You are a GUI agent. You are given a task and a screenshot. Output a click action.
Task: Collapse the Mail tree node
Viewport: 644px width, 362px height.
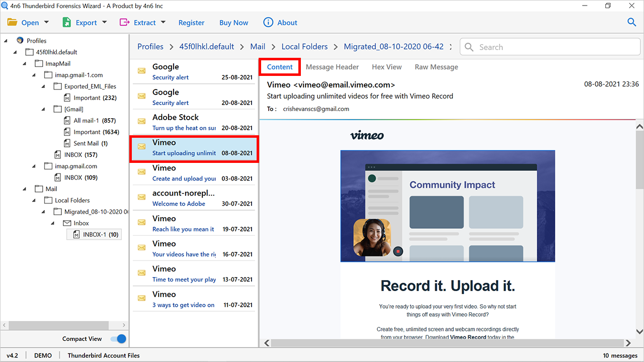click(x=25, y=189)
